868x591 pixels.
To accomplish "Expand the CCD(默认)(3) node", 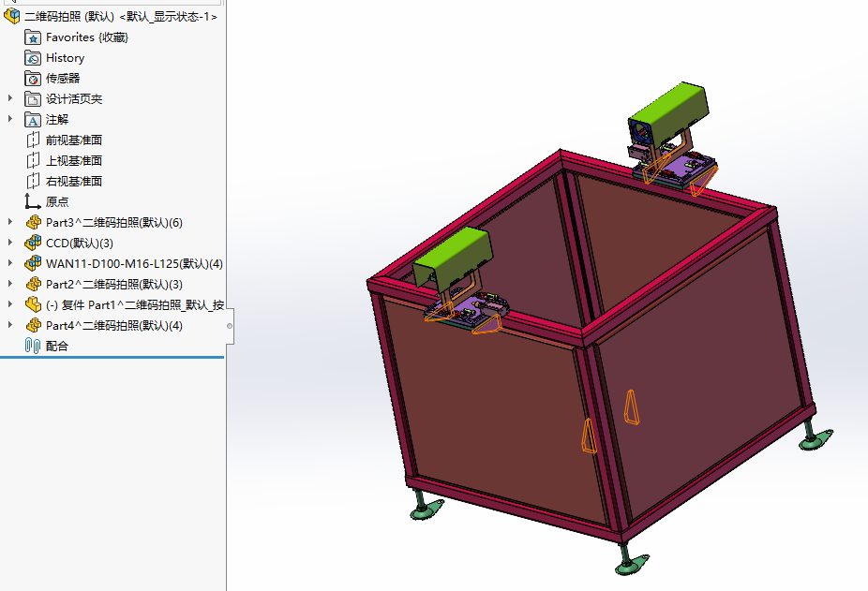I will [x=10, y=242].
